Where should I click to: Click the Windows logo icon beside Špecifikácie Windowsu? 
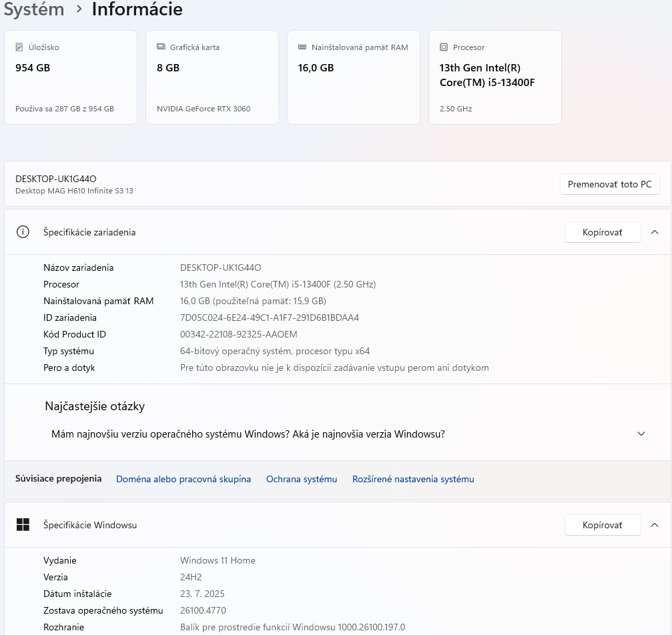pos(23,525)
